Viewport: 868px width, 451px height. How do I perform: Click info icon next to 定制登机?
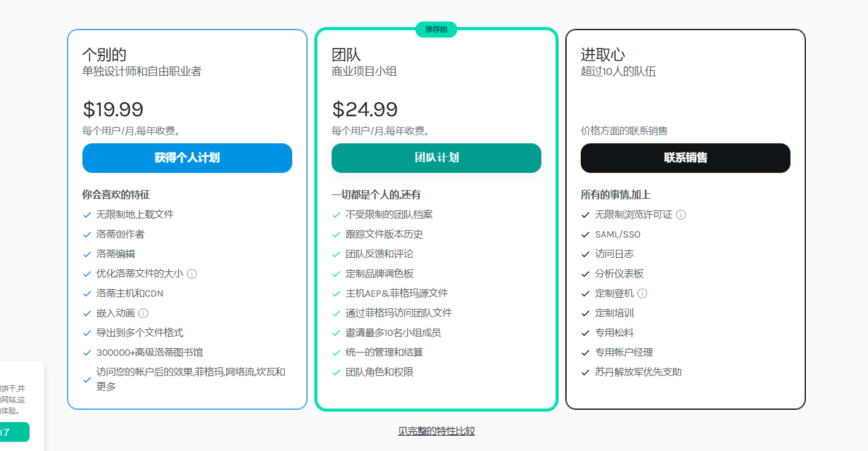[642, 293]
